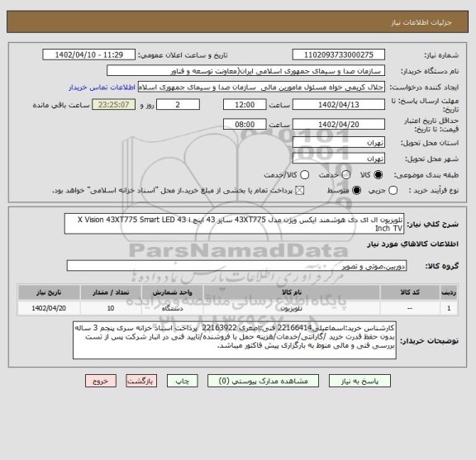Click the تاریخ نیاز column header
The width and height of the screenshot is (476, 460).
coord(49,292)
